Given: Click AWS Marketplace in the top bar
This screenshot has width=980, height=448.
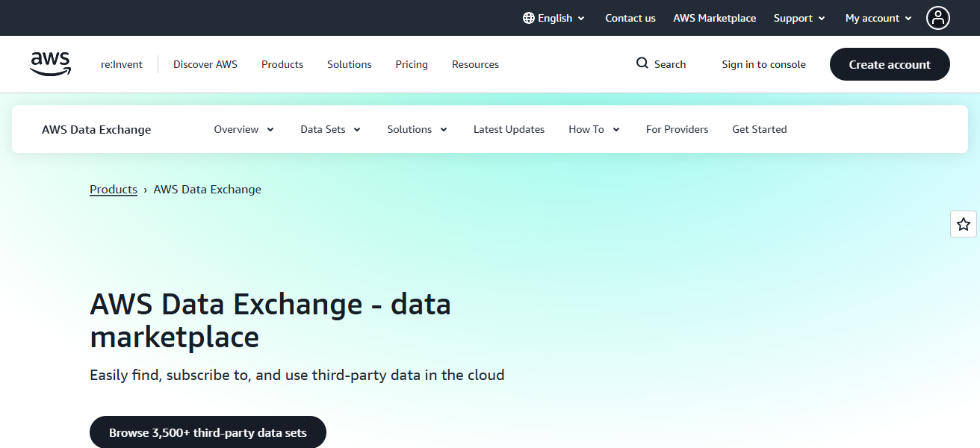Looking at the screenshot, I should pos(714,18).
